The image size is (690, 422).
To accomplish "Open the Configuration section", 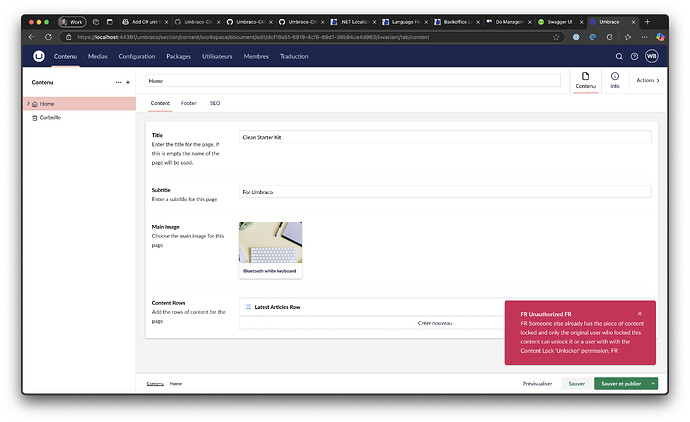I will pyautogui.click(x=137, y=56).
